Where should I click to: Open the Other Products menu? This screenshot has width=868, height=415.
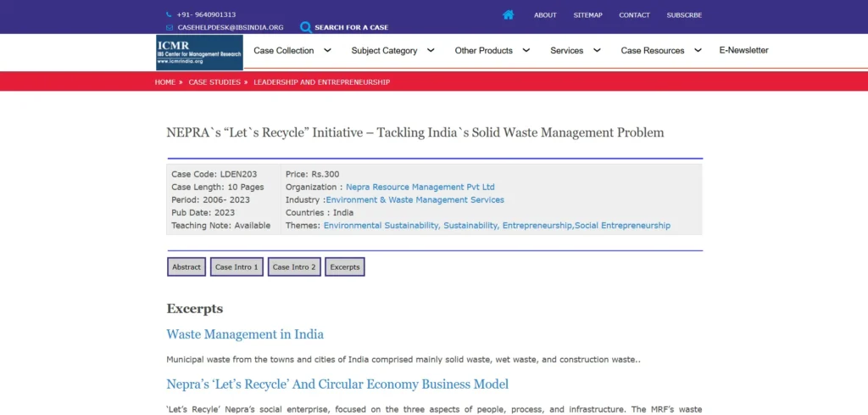(x=484, y=50)
